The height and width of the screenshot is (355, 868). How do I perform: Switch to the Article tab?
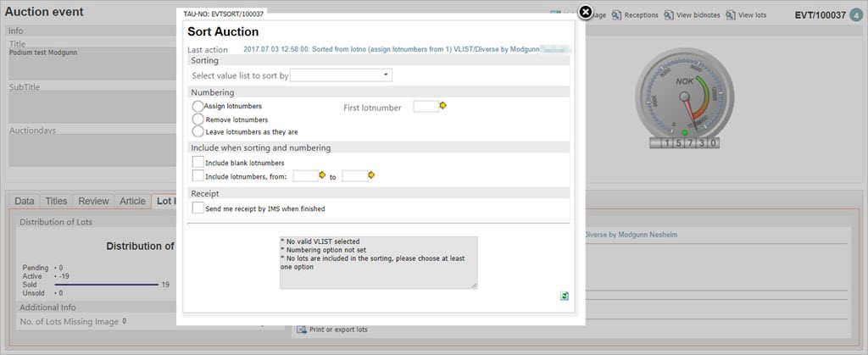click(132, 201)
